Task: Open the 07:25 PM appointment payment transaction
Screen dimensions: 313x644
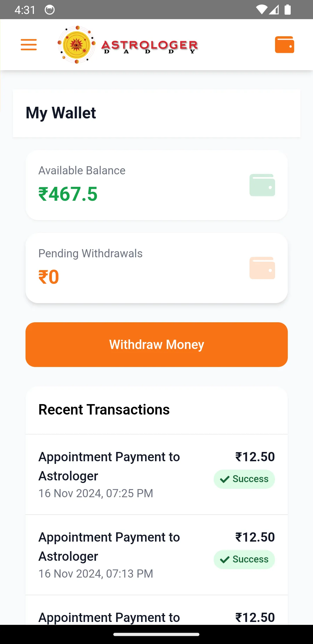Action: point(156,475)
